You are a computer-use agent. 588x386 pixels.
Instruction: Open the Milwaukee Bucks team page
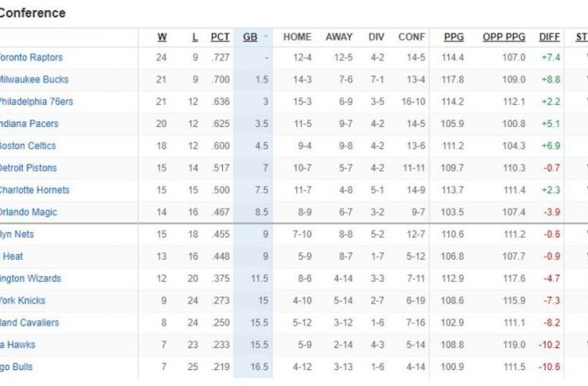pyautogui.click(x=33, y=79)
